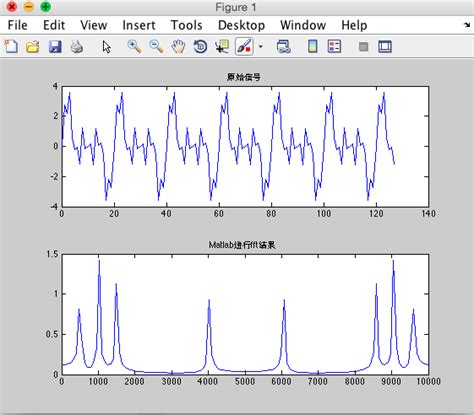Select the Edit Plot arrow tool

(x=106, y=47)
